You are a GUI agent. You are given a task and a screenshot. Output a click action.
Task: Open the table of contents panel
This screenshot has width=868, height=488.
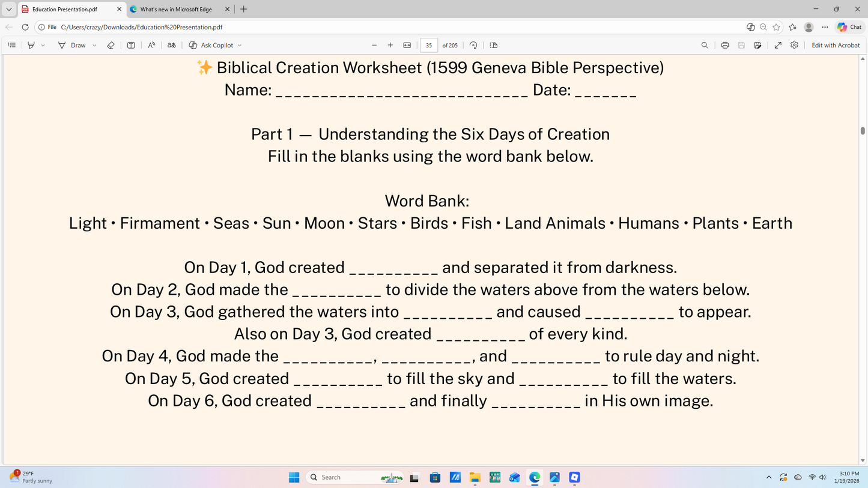click(11, 45)
